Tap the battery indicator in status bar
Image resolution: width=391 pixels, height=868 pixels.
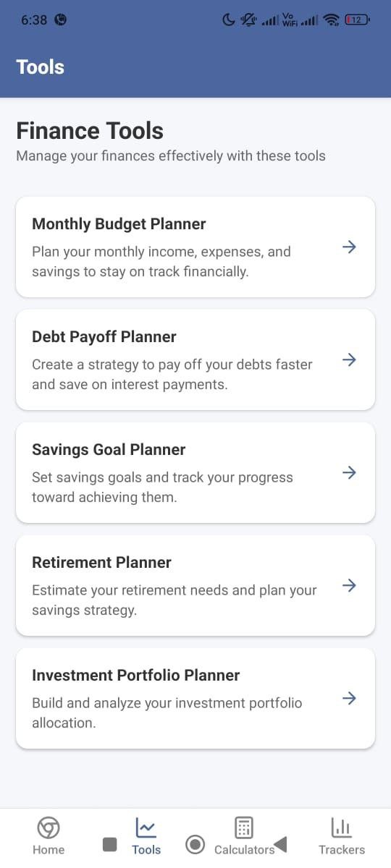pyautogui.click(x=357, y=20)
